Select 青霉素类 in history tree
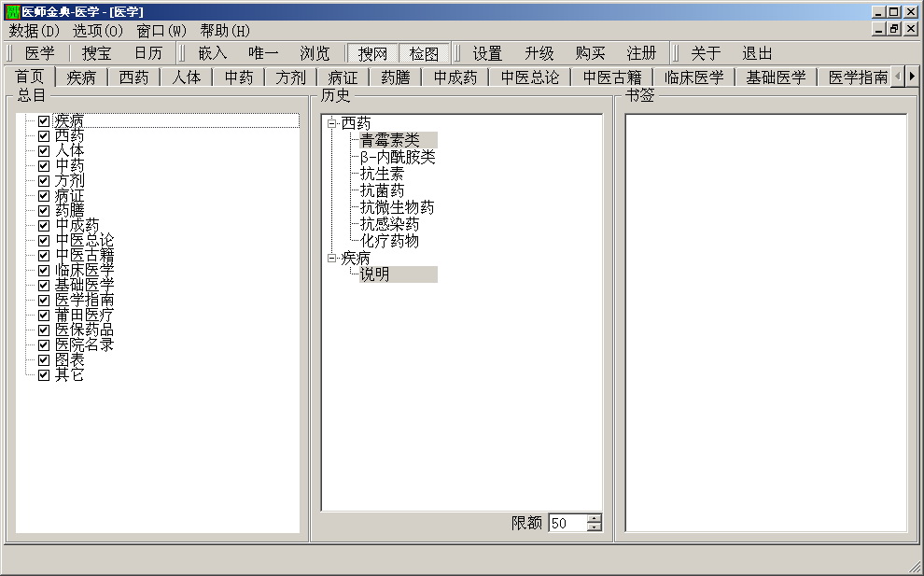The height and width of the screenshot is (576, 924). tap(389, 140)
